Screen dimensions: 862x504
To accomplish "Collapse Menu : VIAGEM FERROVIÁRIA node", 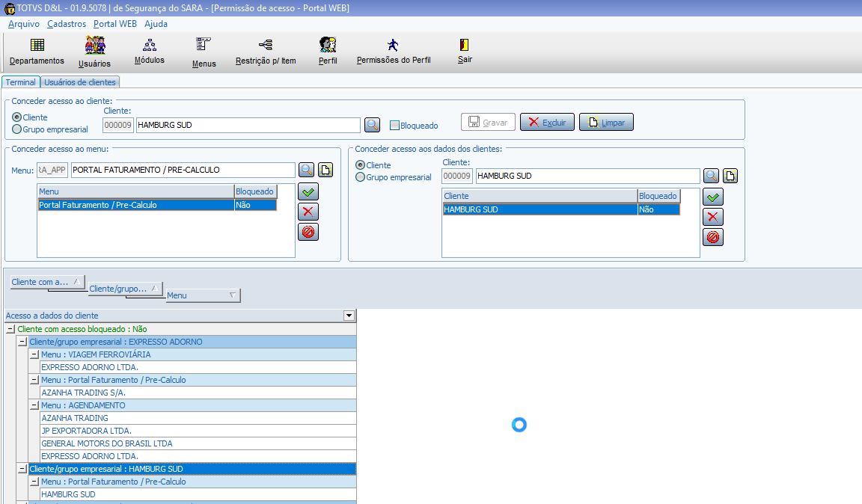I will click(x=34, y=354).
